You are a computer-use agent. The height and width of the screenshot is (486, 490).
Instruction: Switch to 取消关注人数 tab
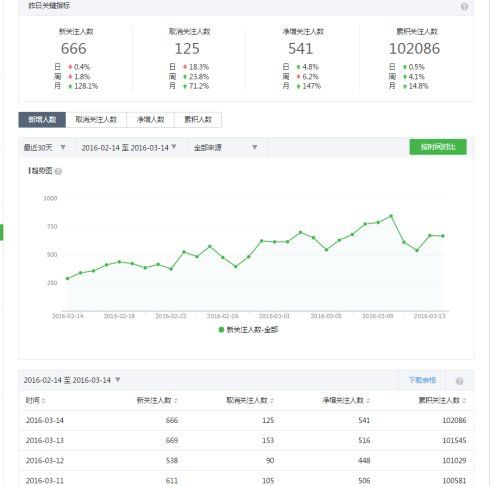pyautogui.click(x=96, y=120)
